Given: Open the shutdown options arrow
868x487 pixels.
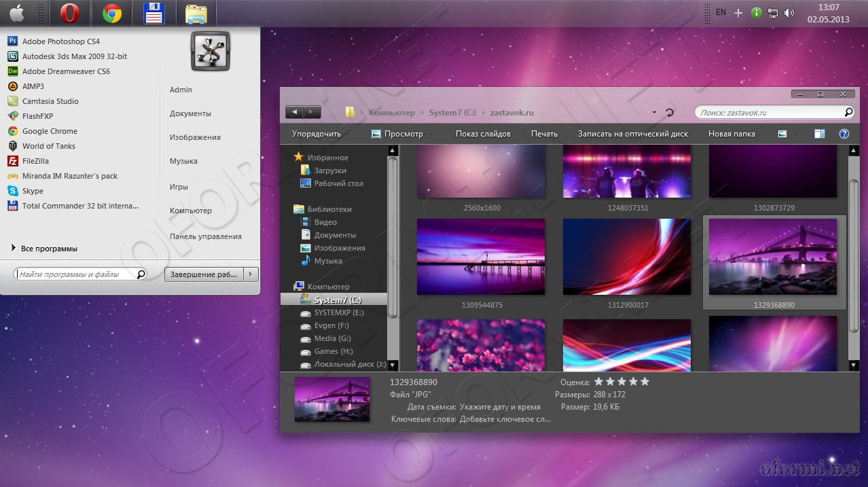Looking at the screenshot, I should click(251, 274).
